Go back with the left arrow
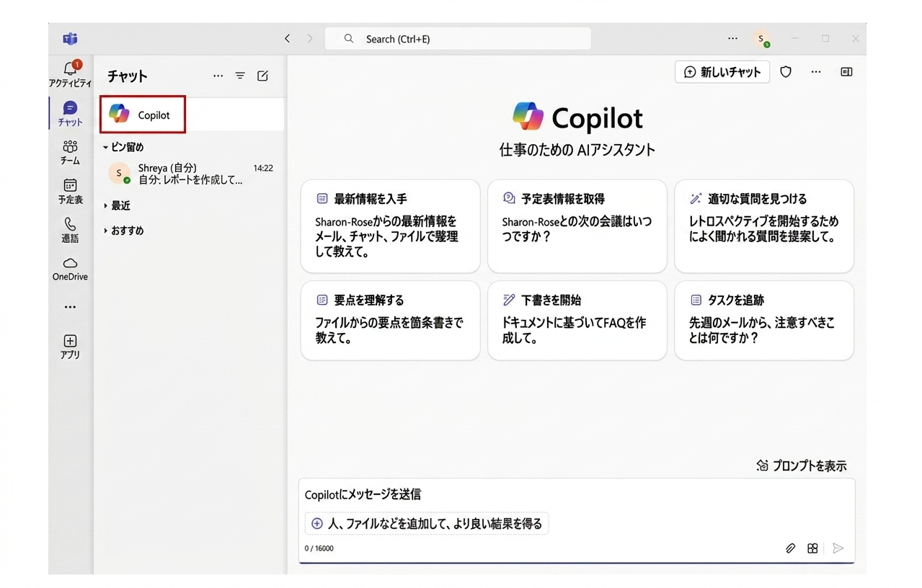Image resolution: width=922 pixels, height=588 pixels. click(287, 39)
